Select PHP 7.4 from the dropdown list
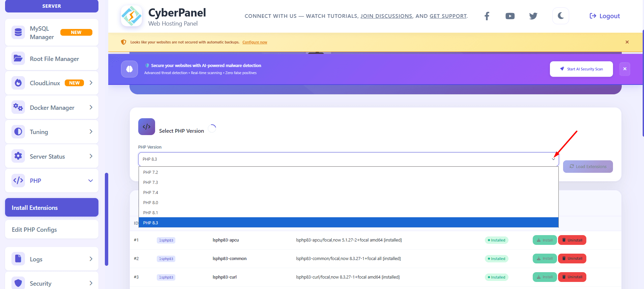The width and height of the screenshot is (644, 289). (151, 193)
